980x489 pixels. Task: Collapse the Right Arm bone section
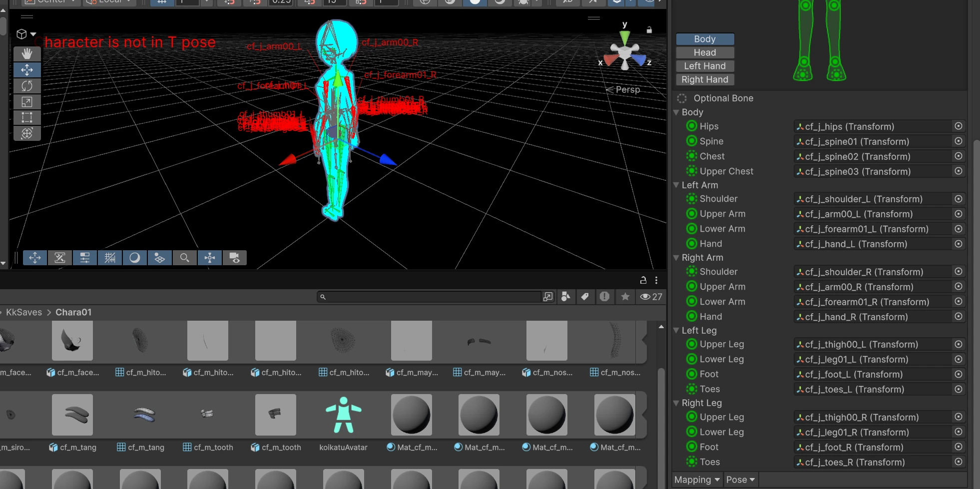[x=676, y=258]
